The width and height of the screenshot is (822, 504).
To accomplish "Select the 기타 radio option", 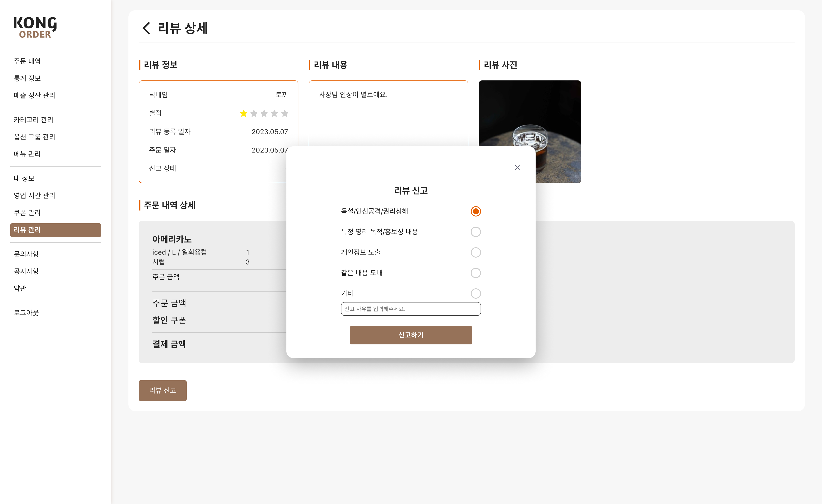I will 475,293.
